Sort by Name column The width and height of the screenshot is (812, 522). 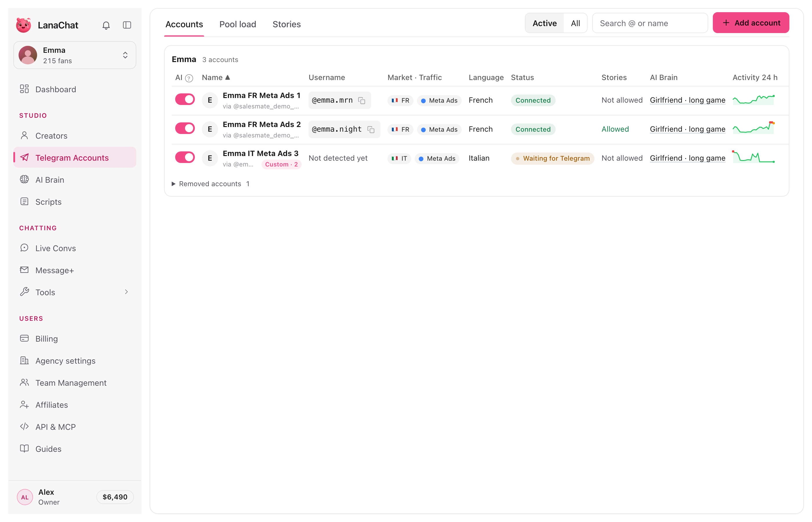[216, 78]
